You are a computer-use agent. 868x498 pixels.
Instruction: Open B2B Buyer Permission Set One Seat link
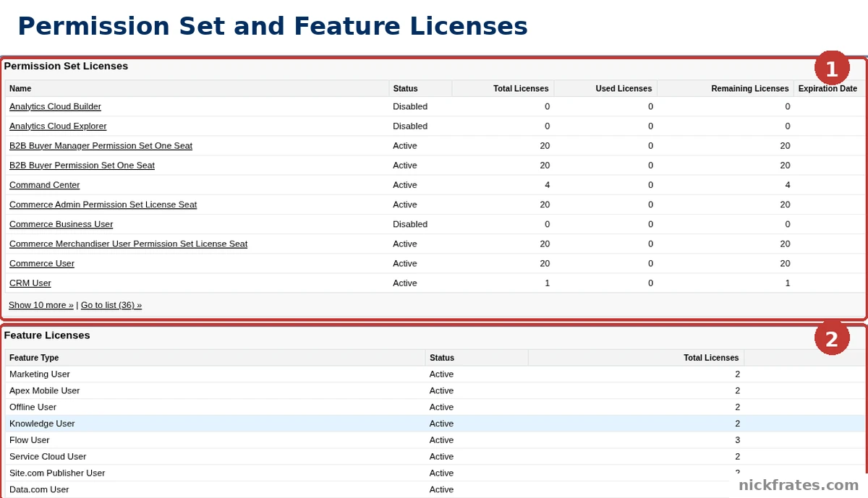pyautogui.click(x=82, y=165)
